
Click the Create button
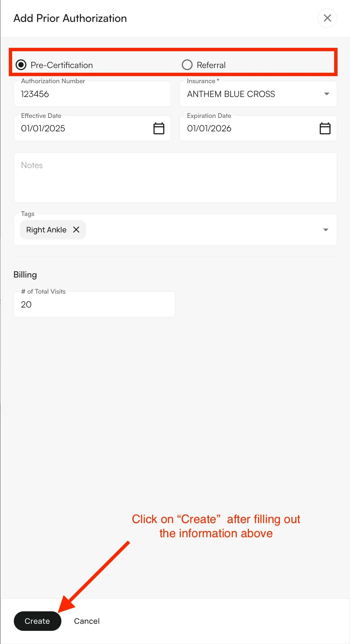[37, 621]
